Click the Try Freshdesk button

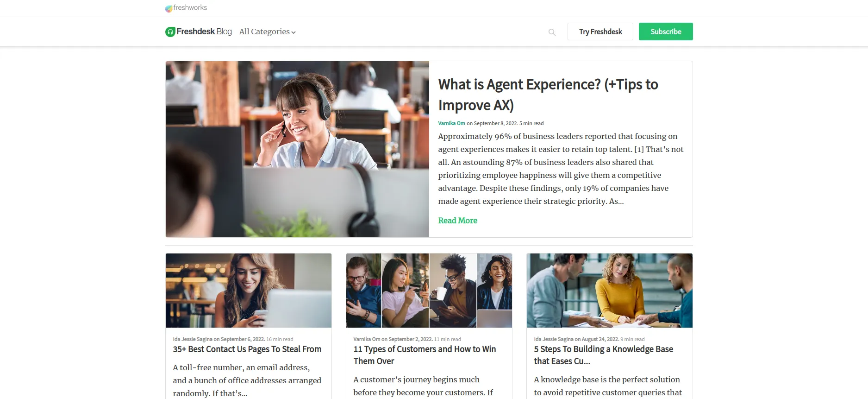tap(600, 32)
